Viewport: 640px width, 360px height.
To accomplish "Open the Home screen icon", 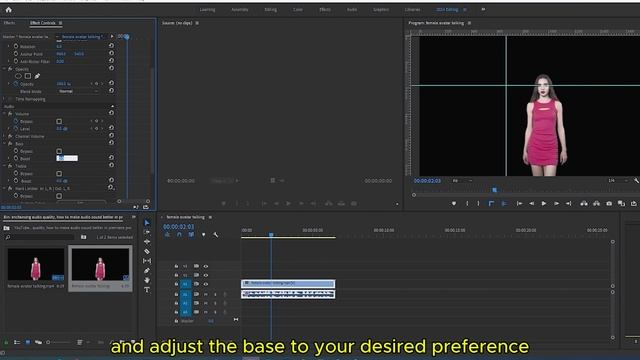I will pos(9,10).
